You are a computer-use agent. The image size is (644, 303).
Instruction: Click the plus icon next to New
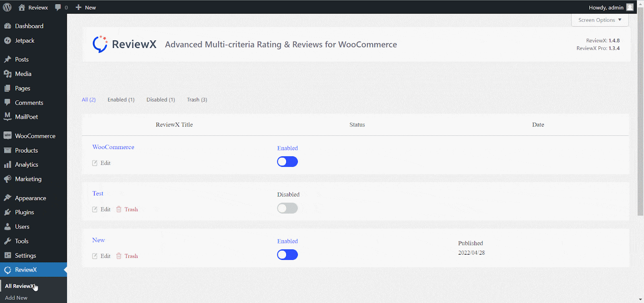click(78, 7)
